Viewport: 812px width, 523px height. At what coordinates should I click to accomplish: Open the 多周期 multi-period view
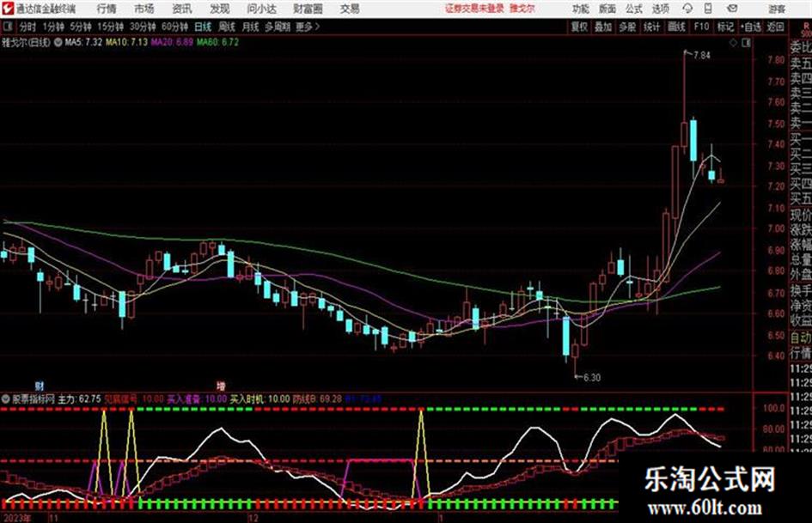[278, 27]
